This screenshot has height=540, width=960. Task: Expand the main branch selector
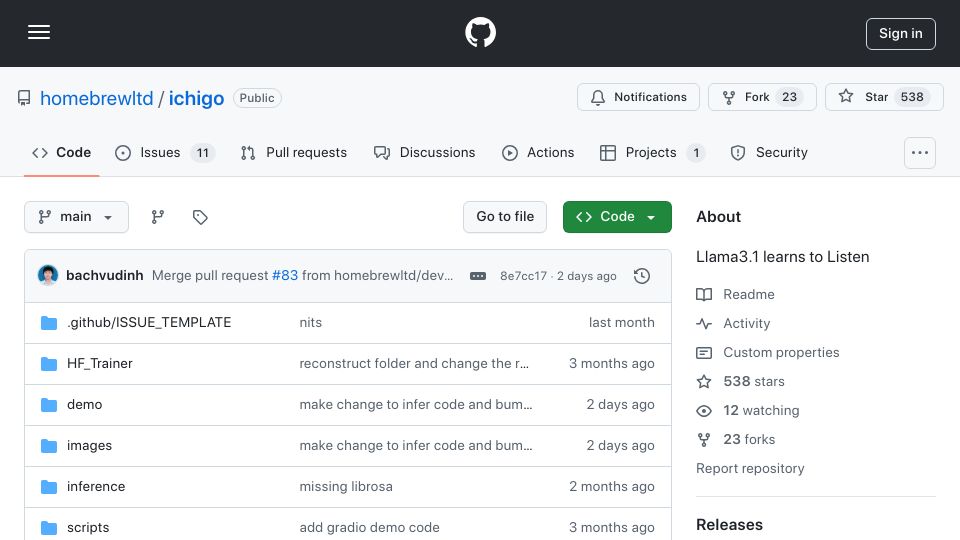click(77, 217)
